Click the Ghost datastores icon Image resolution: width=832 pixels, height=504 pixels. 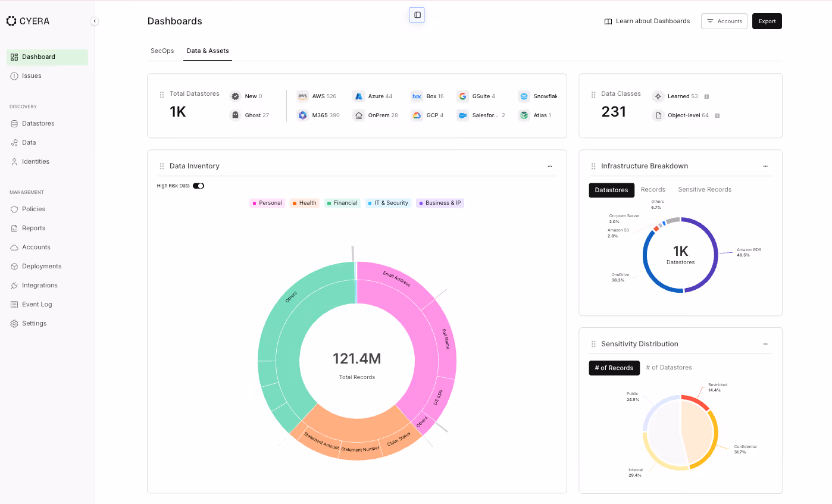235,115
